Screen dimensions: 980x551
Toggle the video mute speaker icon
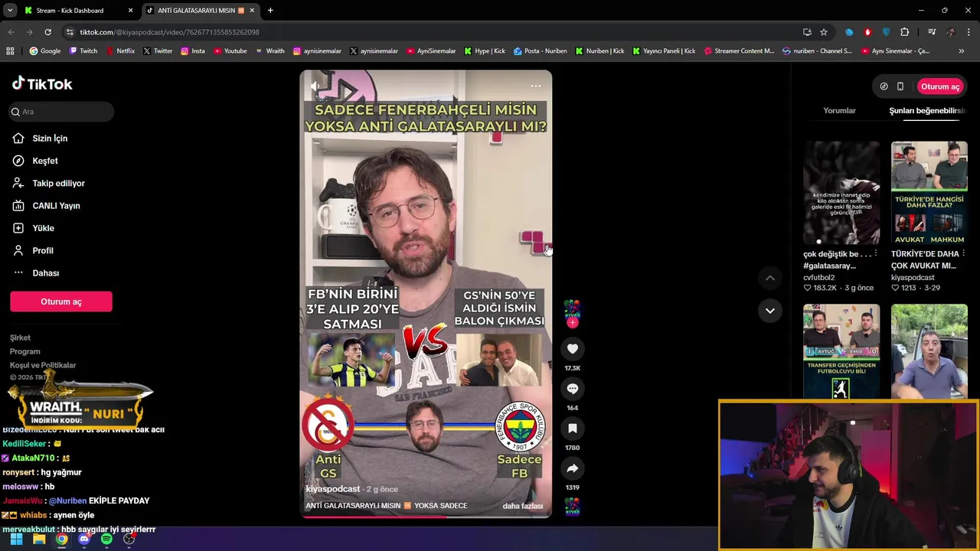(315, 86)
